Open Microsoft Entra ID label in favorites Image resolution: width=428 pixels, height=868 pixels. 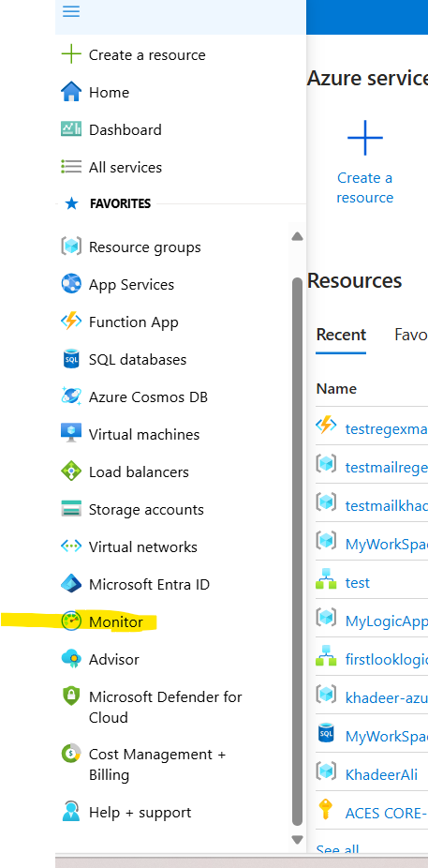(149, 585)
